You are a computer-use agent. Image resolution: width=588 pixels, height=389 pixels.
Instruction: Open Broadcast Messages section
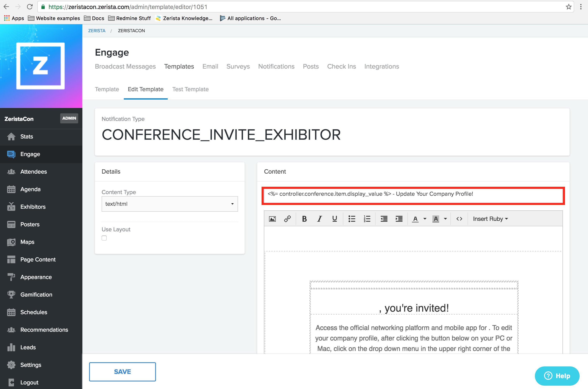pos(125,67)
